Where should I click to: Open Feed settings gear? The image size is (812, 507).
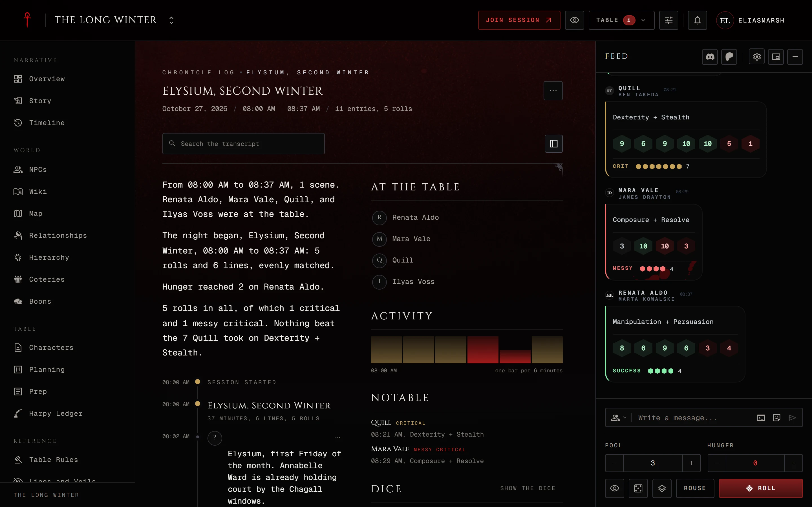tap(757, 57)
